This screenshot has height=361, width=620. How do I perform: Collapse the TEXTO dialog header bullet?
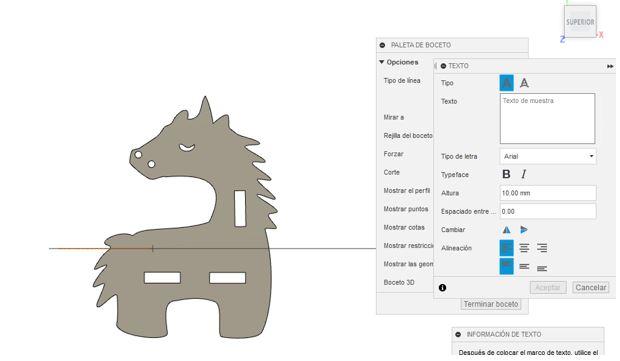click(443, 66)
